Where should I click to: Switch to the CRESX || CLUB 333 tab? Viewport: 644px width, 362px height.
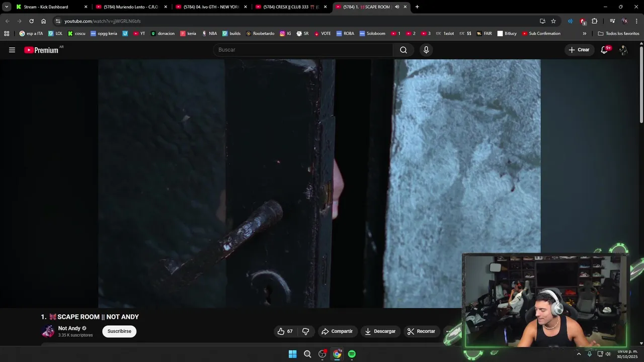tap(291, 7)
